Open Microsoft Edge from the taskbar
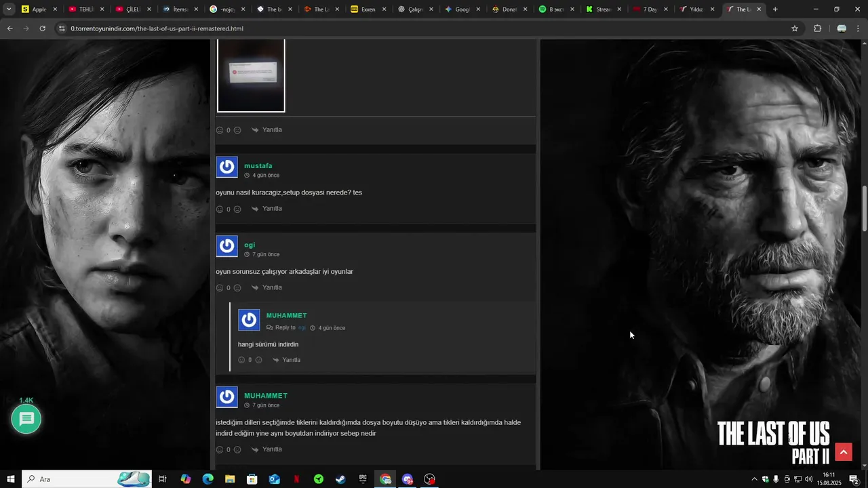 click(208, 479)
